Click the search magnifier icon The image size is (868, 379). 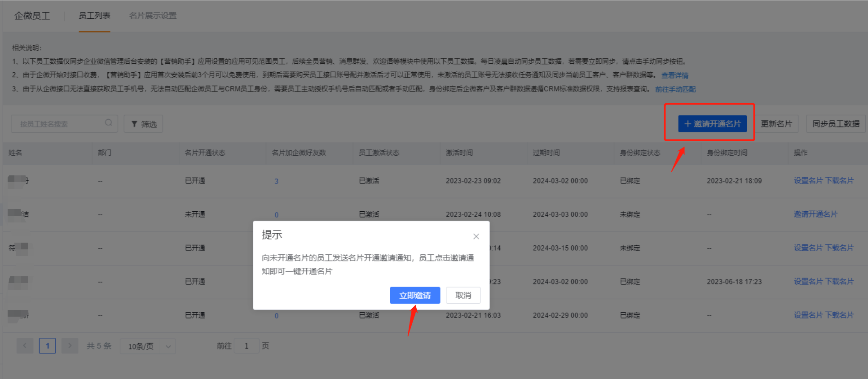click(x=108, y=123)
